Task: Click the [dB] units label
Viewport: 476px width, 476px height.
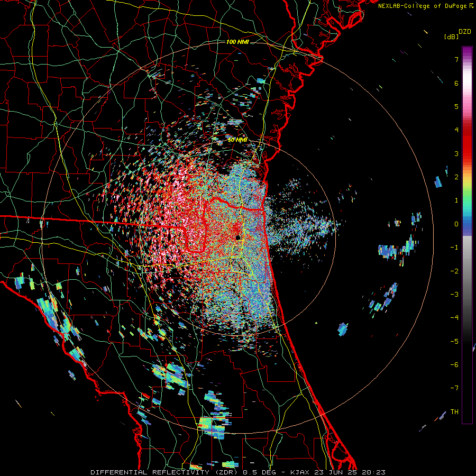Action: coord(452,36)
